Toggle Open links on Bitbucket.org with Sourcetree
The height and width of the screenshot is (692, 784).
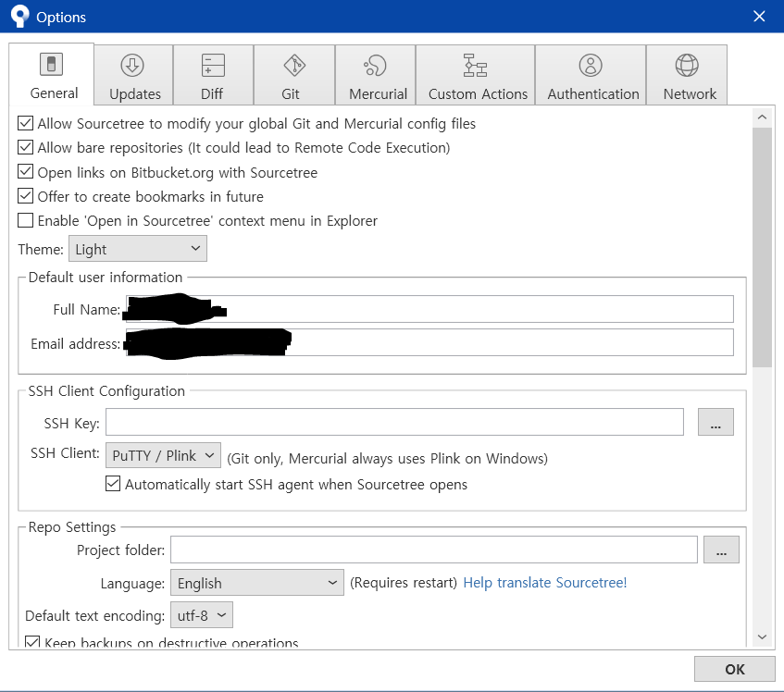(x=26, y=172)
